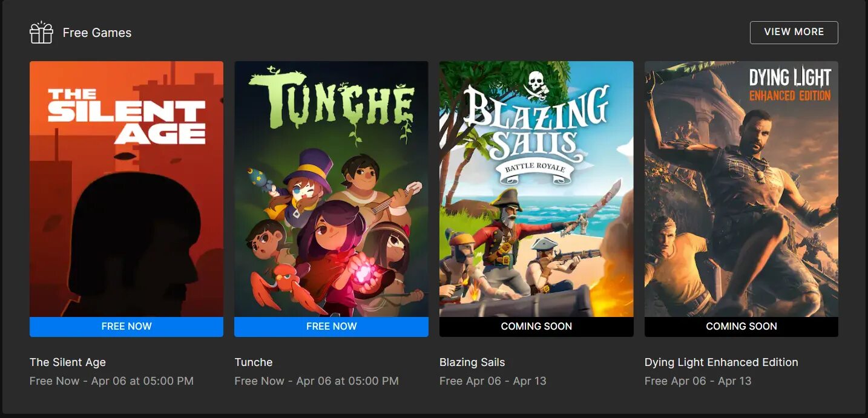Click COMING SOON banner under Dying Light
This screenshot has width=868, height=418.
coord(741,327)
